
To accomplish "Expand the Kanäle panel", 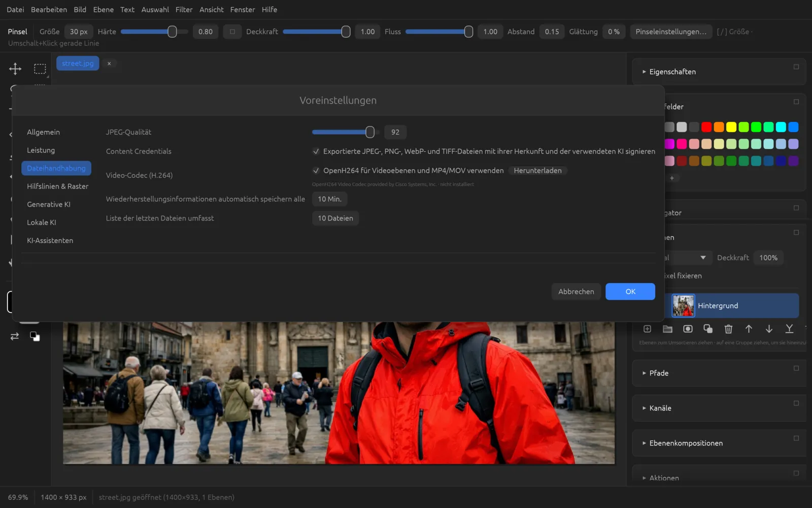I will click(645, 408).
